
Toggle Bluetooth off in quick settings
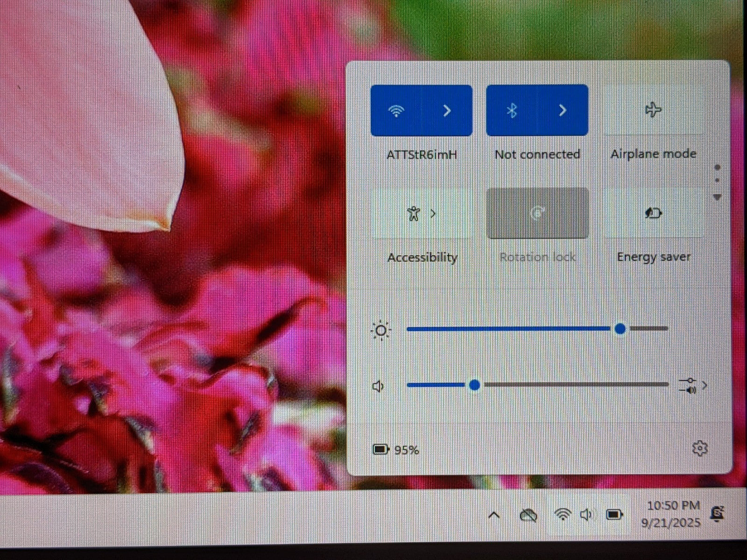click(x=512, y=111)
